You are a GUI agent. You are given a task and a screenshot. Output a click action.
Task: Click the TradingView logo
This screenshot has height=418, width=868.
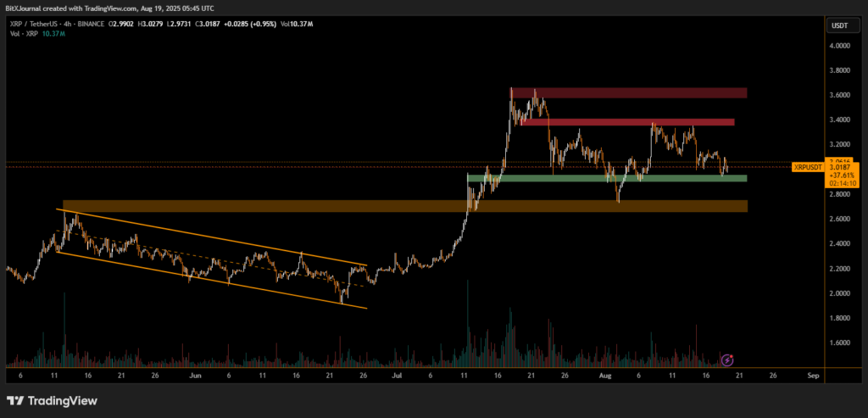52,400
